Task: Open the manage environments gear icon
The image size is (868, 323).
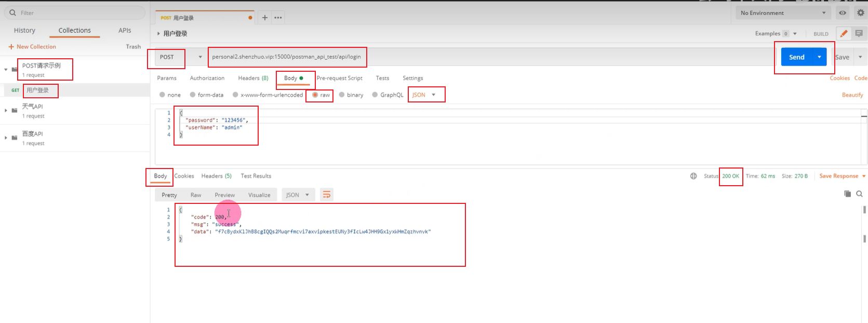Action: [860, 13]
